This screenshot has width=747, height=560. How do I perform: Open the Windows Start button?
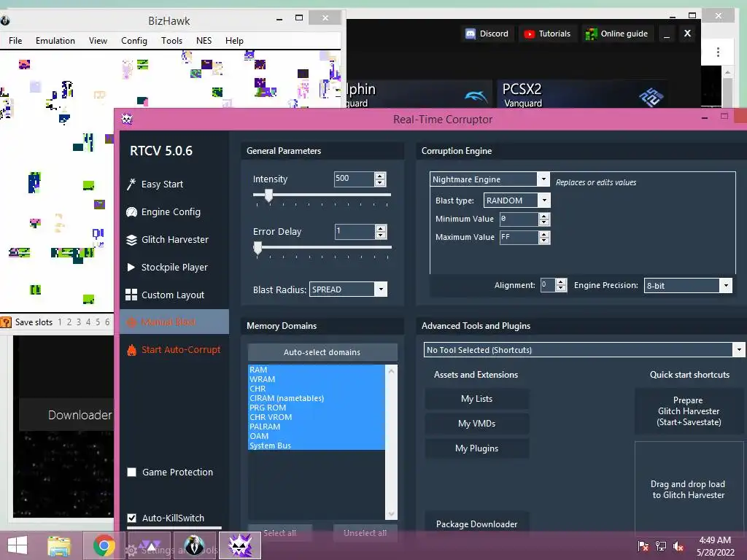click(x=18, y=545)
